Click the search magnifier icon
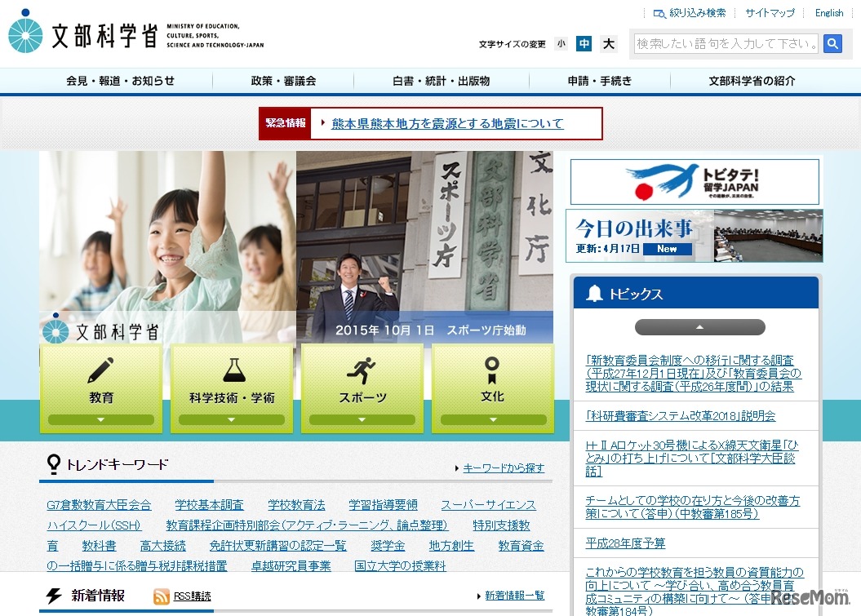861x616 pixels. (832, 44)
